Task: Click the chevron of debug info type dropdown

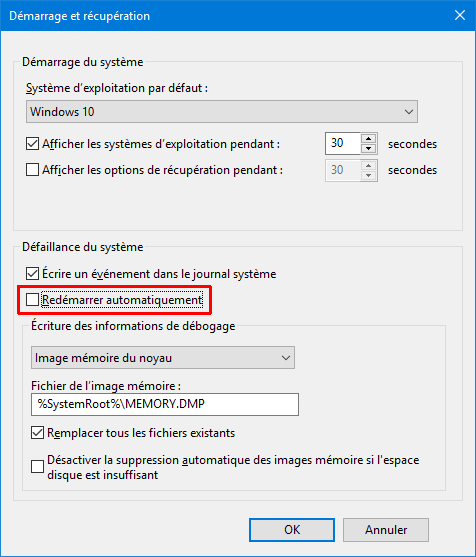Action: point(286,358)
